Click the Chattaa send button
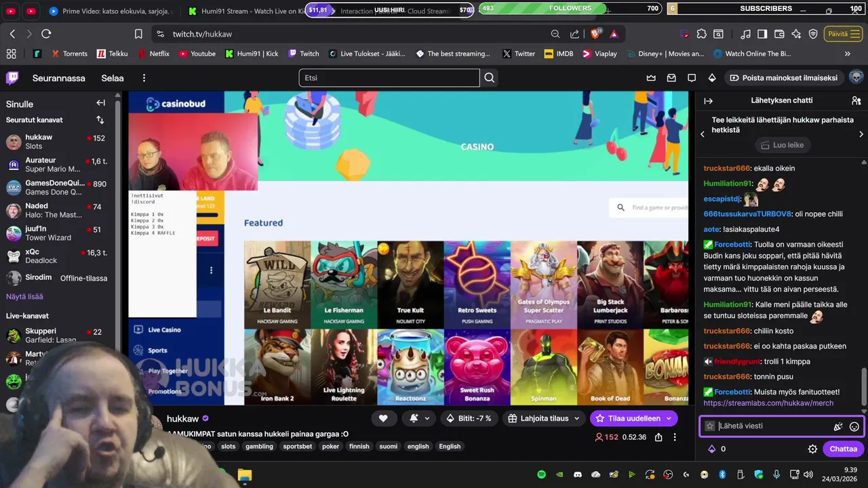 [x=843, y=449]
